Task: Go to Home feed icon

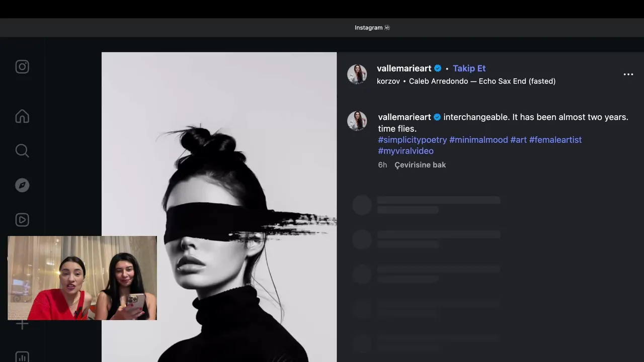Action: click(x=22, y=116)
